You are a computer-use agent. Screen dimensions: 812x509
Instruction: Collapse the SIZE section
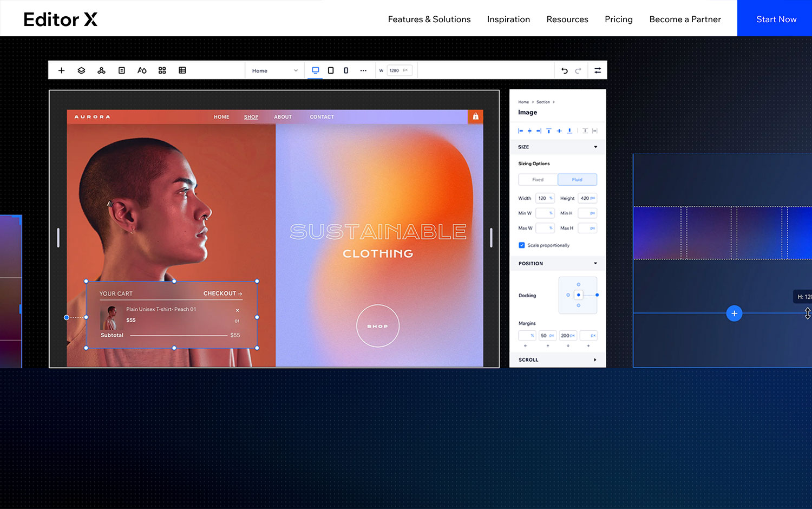595,147
